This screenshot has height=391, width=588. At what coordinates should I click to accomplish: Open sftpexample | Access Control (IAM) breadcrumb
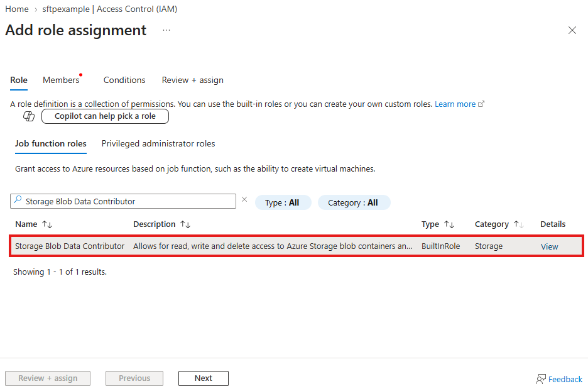pyautogui.click(x=109, y=9)
